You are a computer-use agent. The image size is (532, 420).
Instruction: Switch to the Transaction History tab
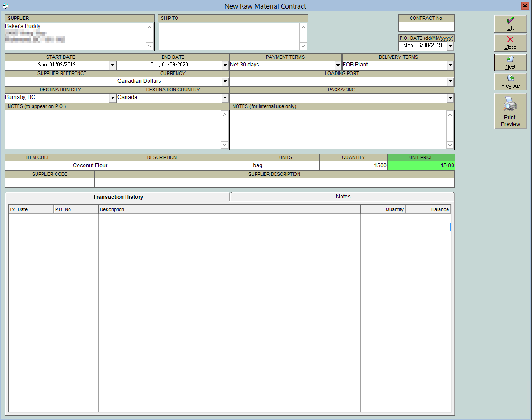[118, 197]
